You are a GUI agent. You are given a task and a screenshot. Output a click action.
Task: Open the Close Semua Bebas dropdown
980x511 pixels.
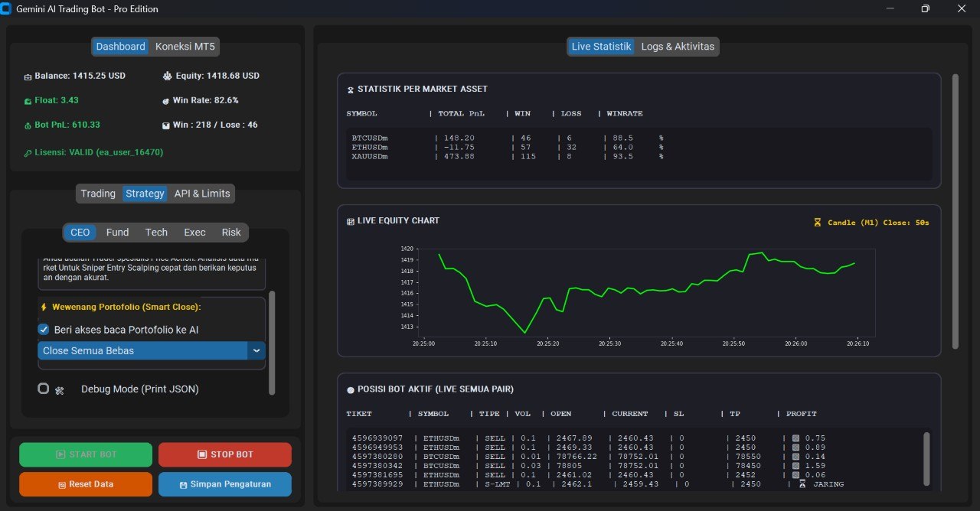152,350
